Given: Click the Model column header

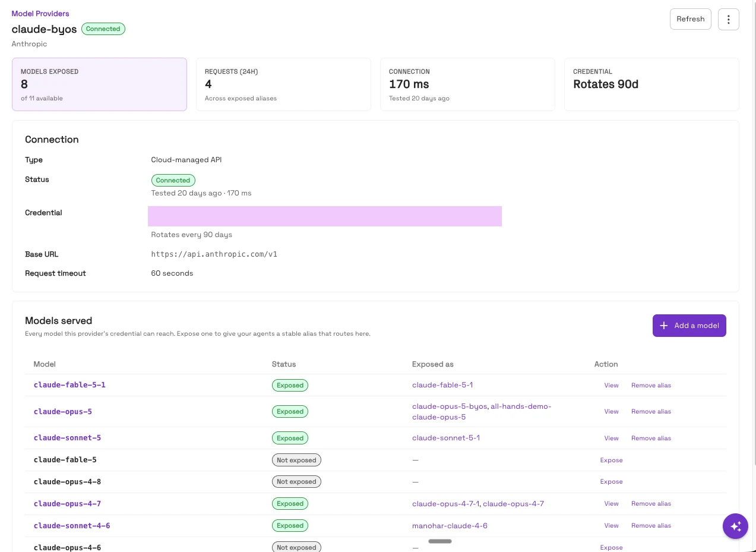Looking at the screenshot, I should pyautogui.click(x=45, y=364).
